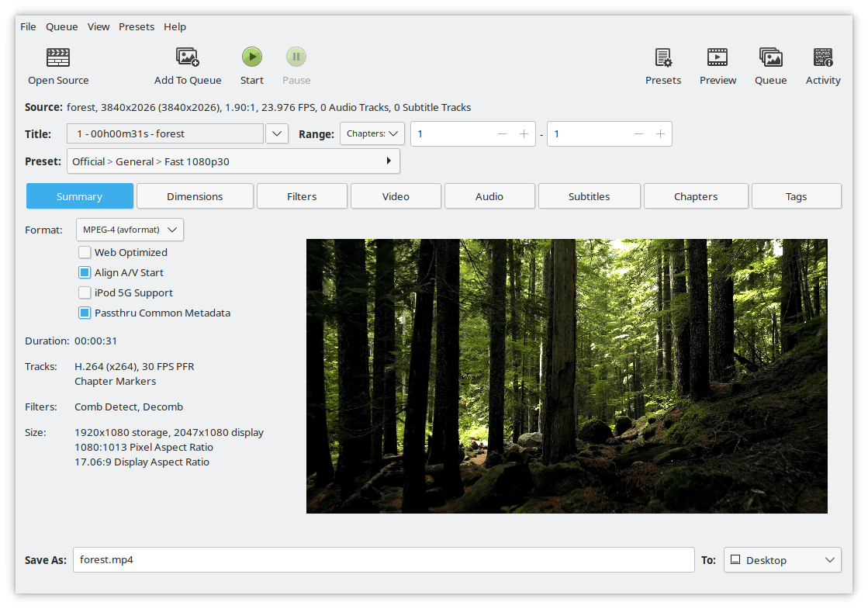The width and height of the screenshot is (868, 609).
Task: Open the Presets panel icon
Action: coord(663,57)
